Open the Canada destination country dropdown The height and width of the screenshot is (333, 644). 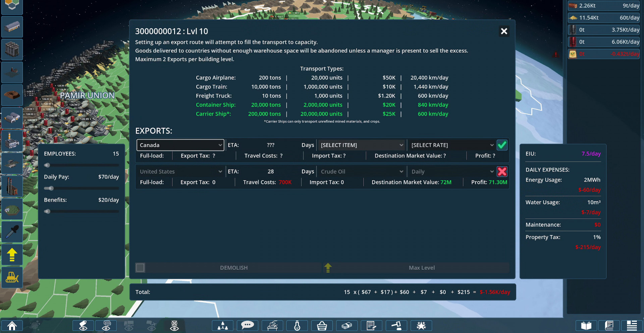(180, 145)
